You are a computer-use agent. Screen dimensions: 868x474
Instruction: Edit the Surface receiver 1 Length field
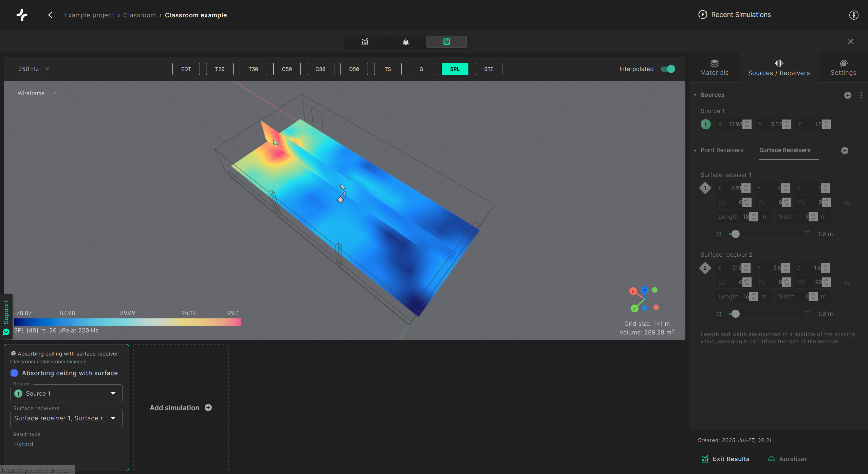tap(743, 217)
